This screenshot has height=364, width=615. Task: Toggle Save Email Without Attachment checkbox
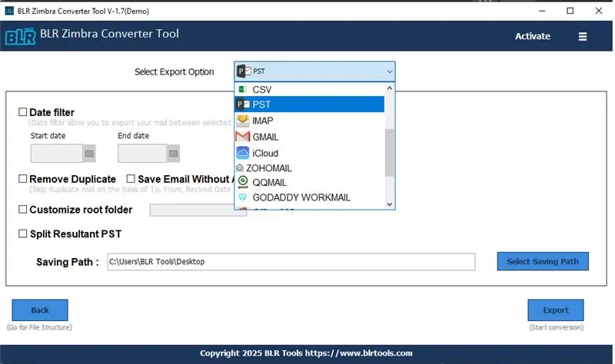[x=131, y=179]
